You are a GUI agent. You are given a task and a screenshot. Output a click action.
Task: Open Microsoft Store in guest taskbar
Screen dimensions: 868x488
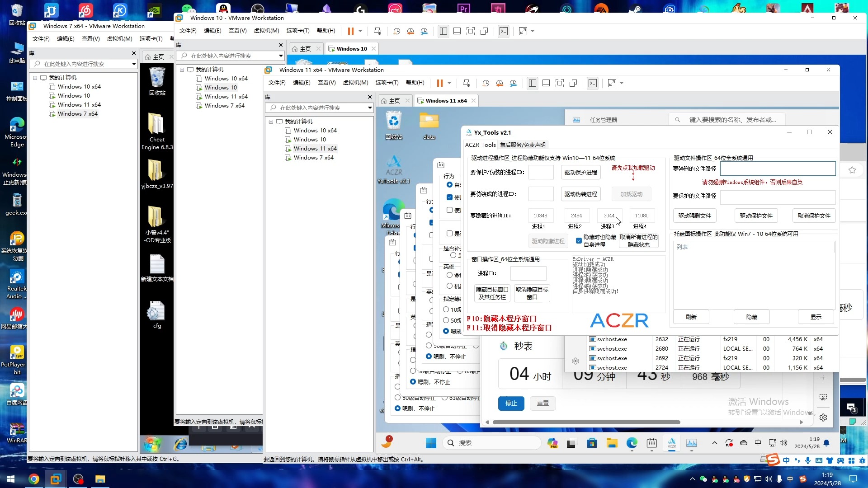coord(592,443)
